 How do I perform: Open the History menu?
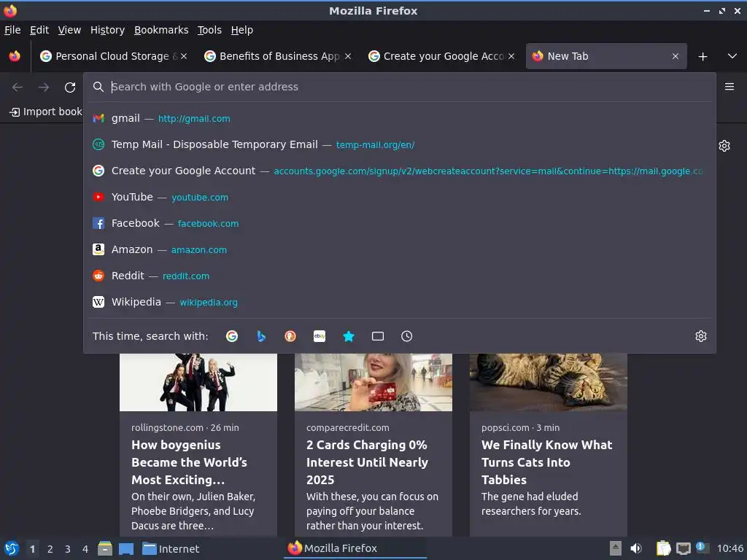107,30
